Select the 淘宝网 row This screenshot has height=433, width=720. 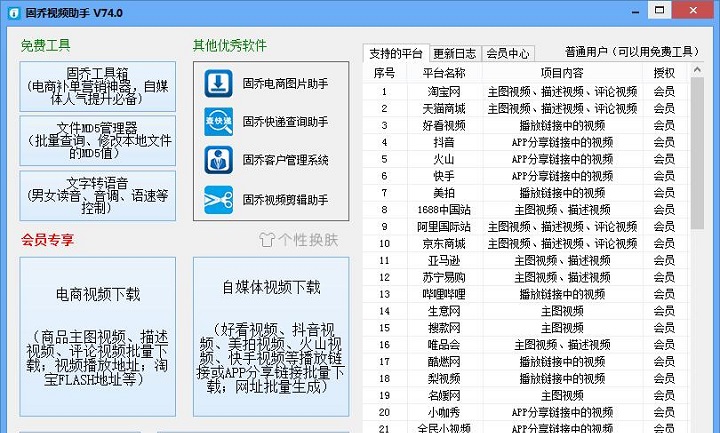[525, 91]
